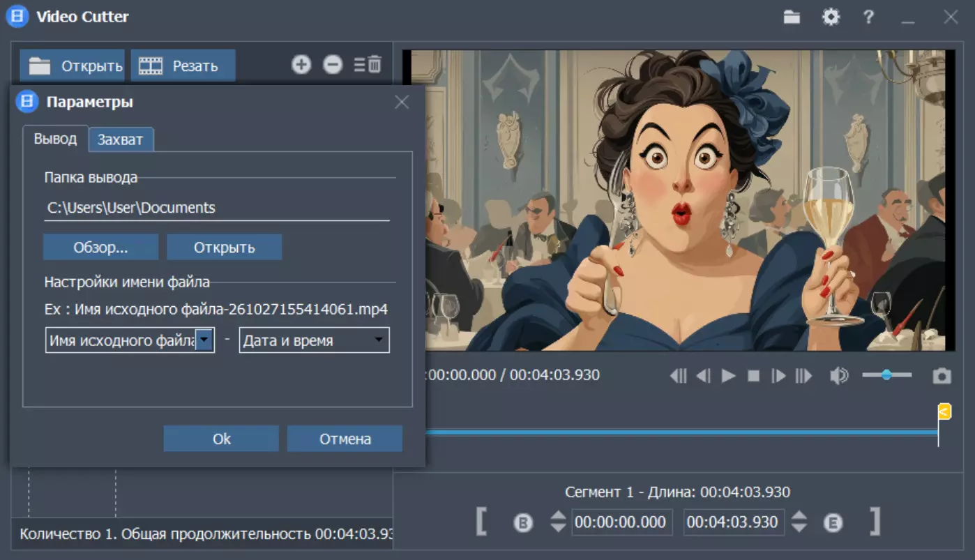
Task: Click the left bracket segment start icon
Action: (x=481, y=522)
